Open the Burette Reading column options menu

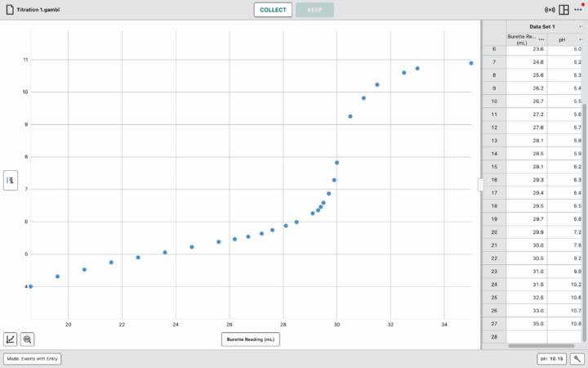pyautogui.click(x=541, y=39)
